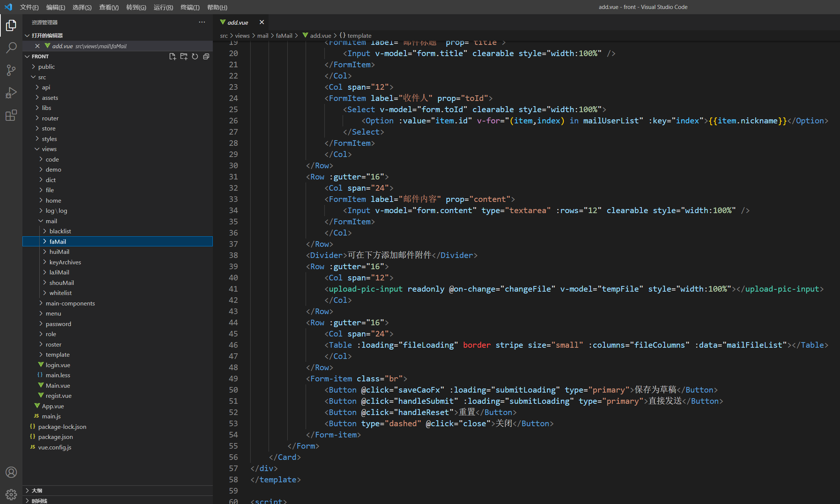The image size is (840, 504).
Task: Click the New File icon in FRONT header
Action: pos(172,56)
